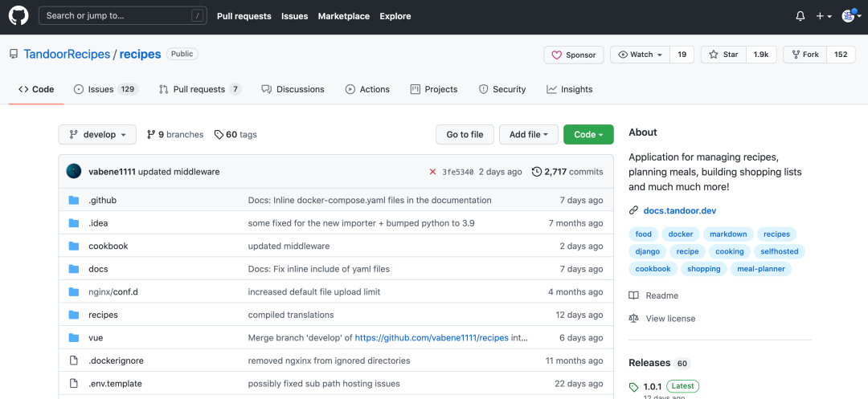Click the cookbook folder icon
This screenshot has width=868, height=399.
tap(74, 246)
